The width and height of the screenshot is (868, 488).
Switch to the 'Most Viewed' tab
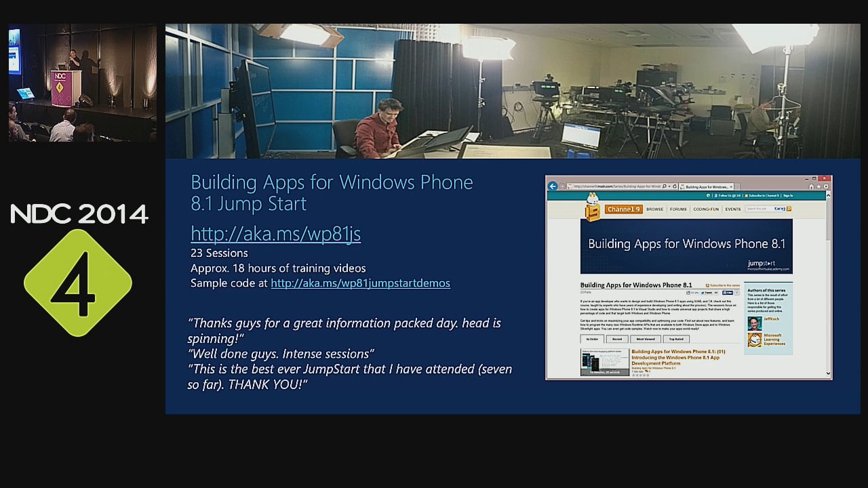click(646, 339)
